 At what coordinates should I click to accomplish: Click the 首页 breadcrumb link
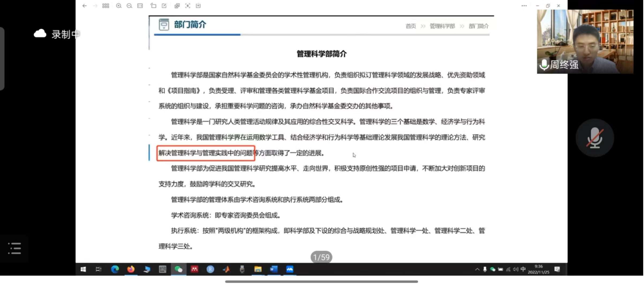411,26
